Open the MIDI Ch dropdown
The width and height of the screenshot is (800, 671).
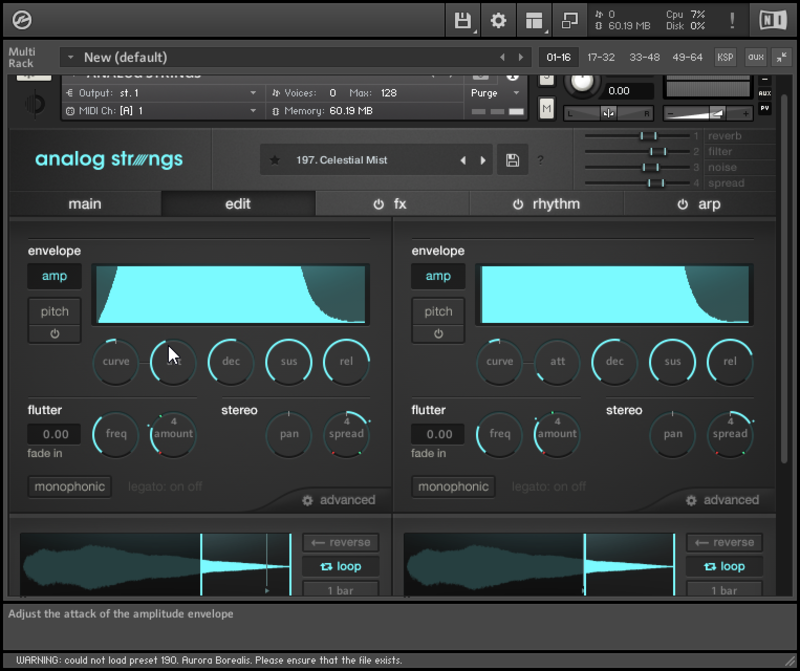point(161,111)
